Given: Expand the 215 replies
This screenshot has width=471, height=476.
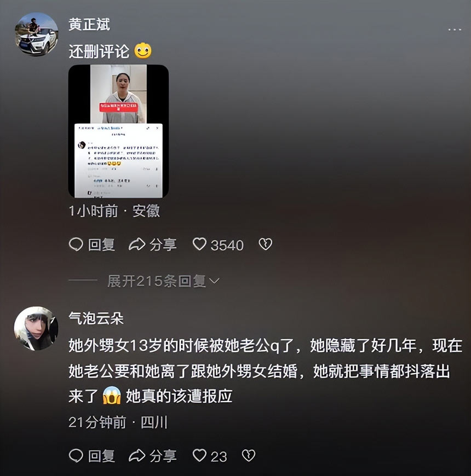Looking at the screenshot, I should 163,281.
